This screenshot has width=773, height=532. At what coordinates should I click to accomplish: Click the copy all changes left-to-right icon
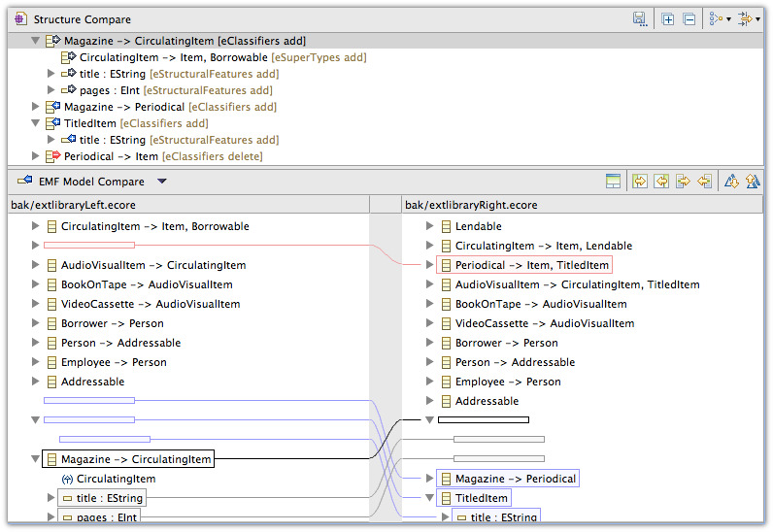coord(639,181)
